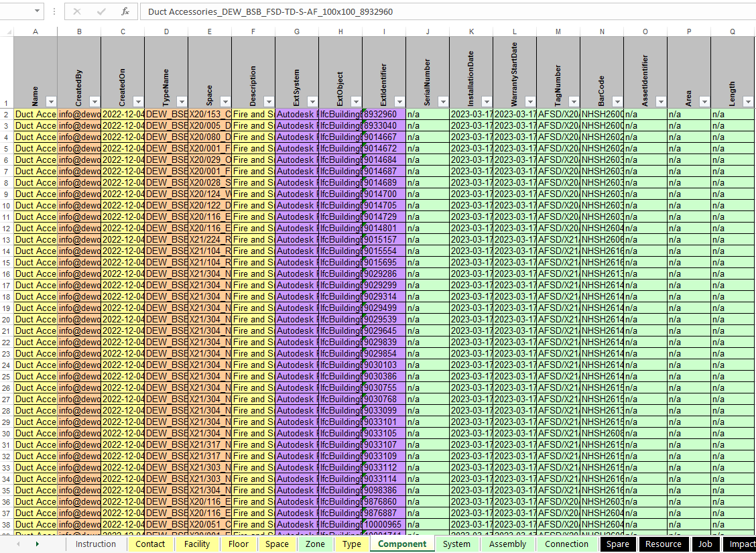Click the ExtIdentifier cell 9876887

tap(384, 513)
